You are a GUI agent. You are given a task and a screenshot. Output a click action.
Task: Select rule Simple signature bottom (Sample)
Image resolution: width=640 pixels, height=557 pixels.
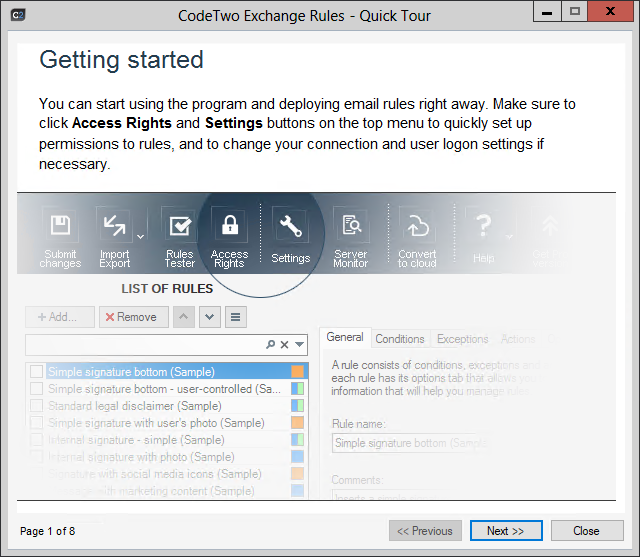pos(168,371)
